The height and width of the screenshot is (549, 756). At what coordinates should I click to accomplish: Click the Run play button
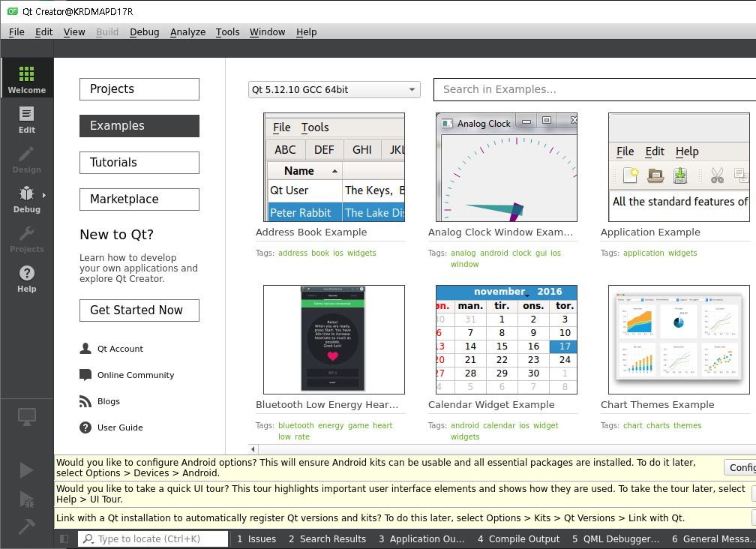coord(26,470)
